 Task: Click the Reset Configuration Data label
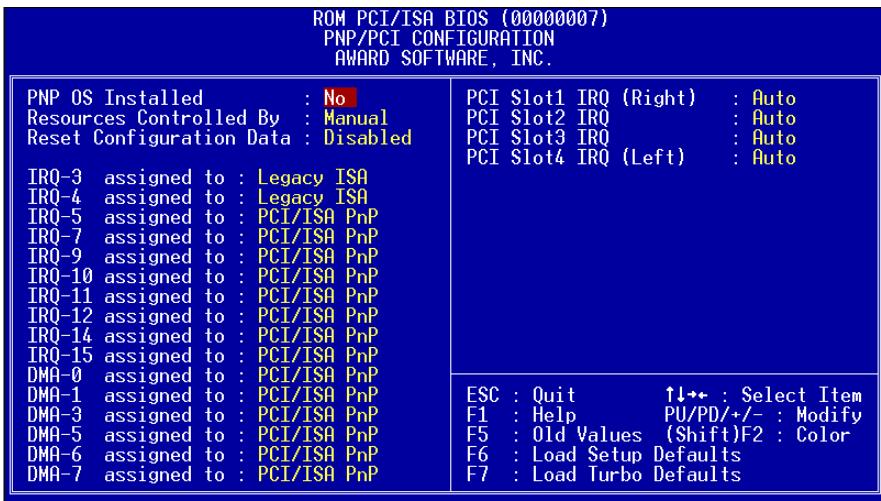point(159,138)
